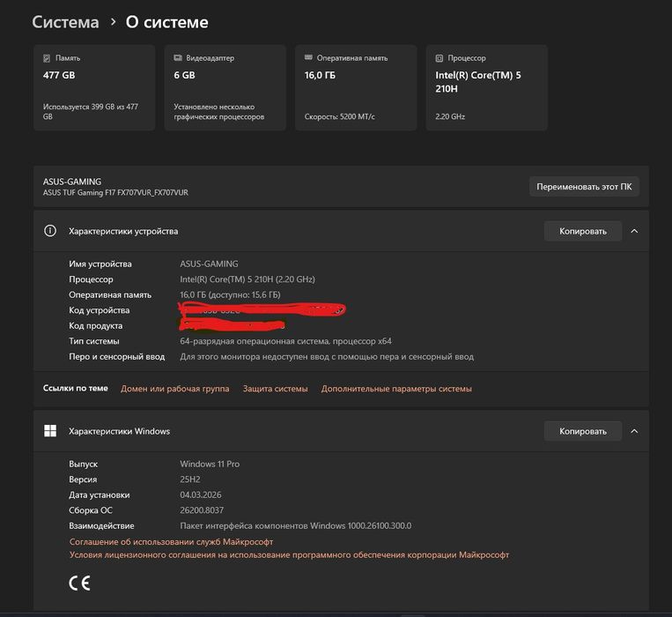Click the Код устройства label
This screenshot has height=617, width=672.
click(99, 310)
